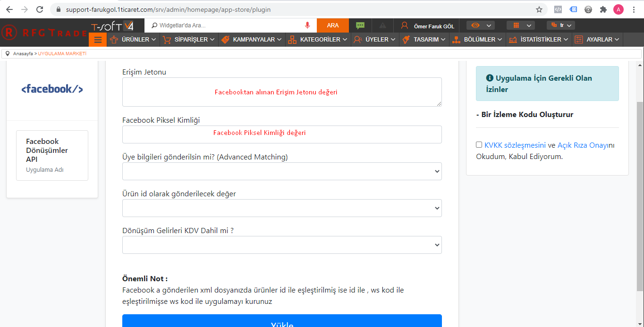
Task: Click the code brackets extension icon
Action: coord(558,9)
